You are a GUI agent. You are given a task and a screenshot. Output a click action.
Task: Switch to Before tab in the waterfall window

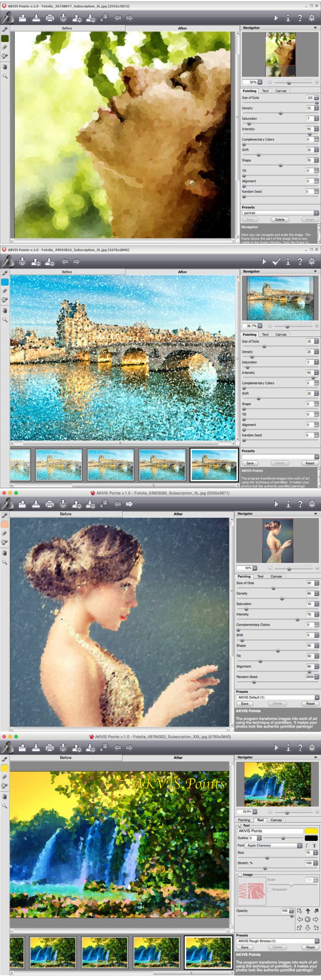pyautogui.click(x=66, y=758)
